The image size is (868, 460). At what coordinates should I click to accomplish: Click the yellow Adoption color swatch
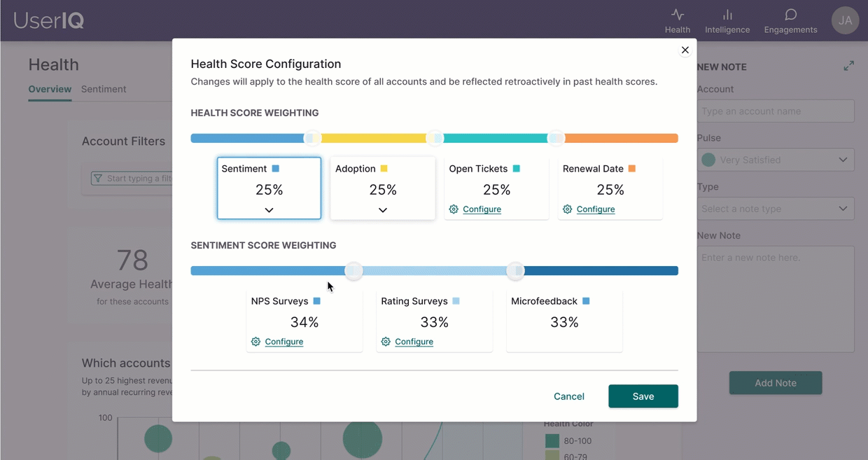[x=384, y=169]
